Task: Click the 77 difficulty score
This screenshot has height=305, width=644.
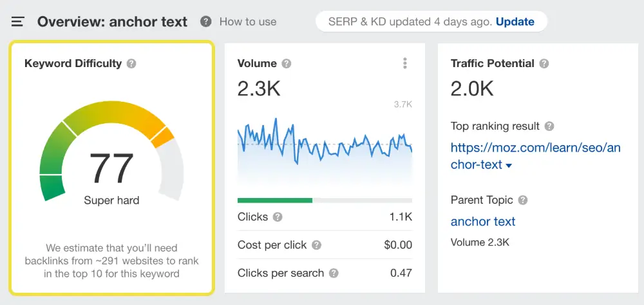Action: pos(111,169)
